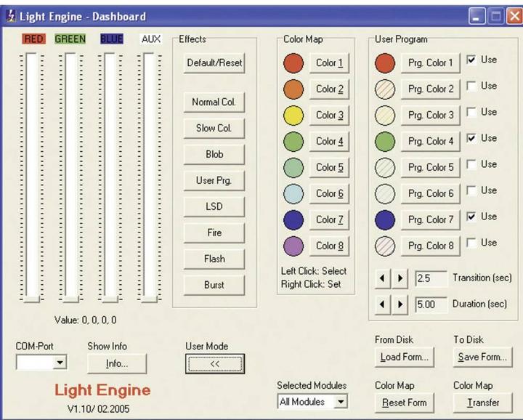Select the yellow Color 3 swatch

(x=293, y=115)
